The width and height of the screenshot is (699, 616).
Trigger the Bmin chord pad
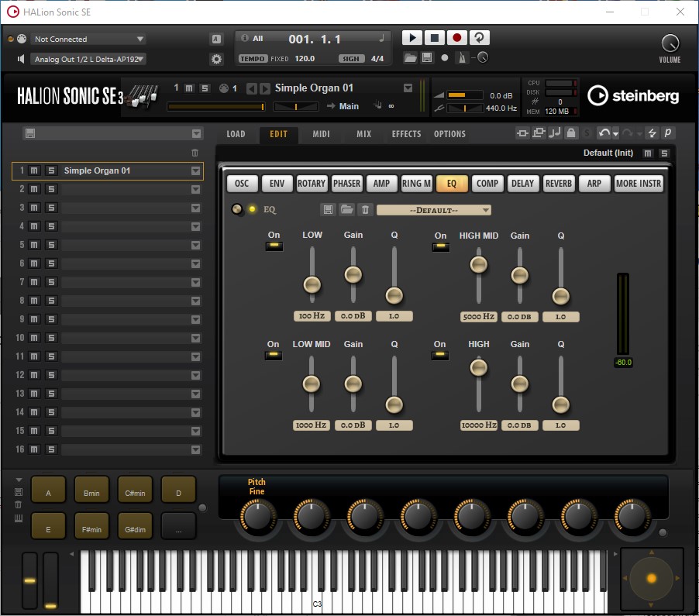pyautogui.click(x=91, y=490)
